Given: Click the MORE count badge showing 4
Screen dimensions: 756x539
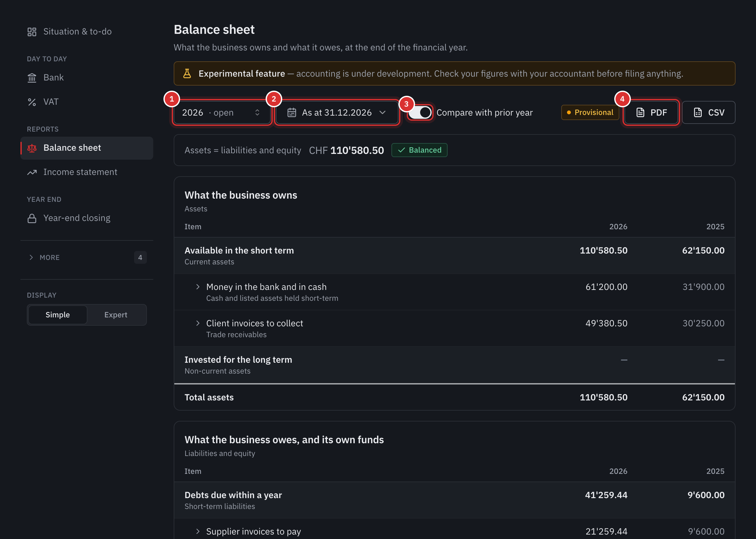Looking at the screenshot, I should tap(140, 258).
